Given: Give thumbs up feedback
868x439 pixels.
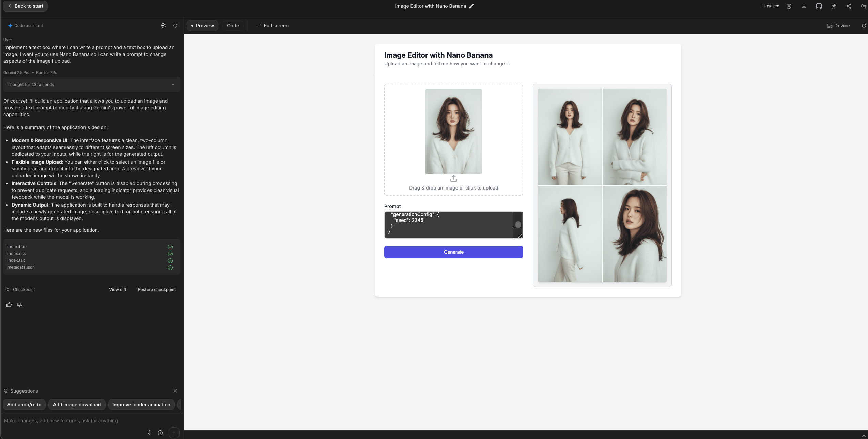Looking at the screenshot, I should (x=9, y=305).
